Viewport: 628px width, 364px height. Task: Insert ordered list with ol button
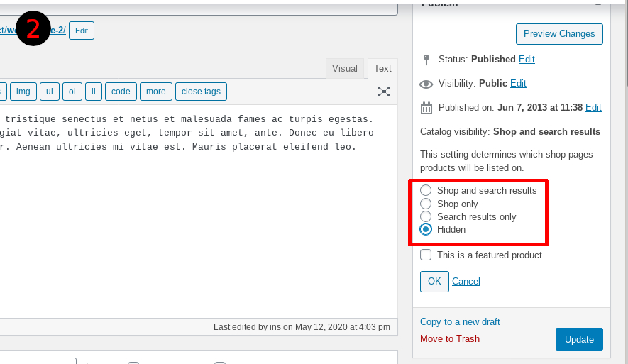tap(72, 92)
